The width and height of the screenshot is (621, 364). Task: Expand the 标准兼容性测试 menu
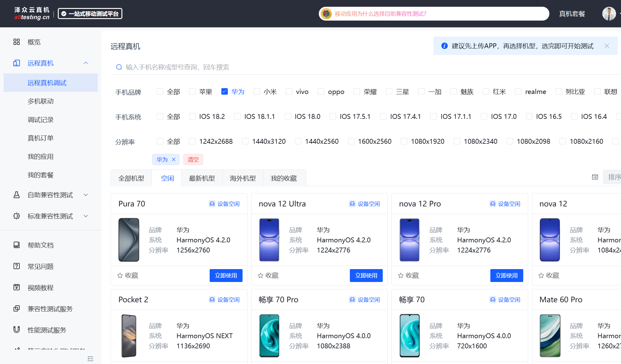coord(86,216)
